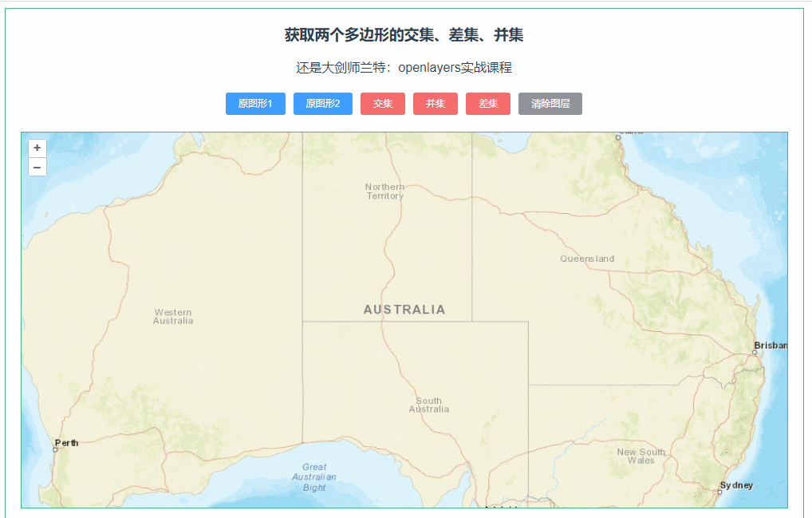Show the 差集 difference result
This screenshot has height=518, width=812.
click(x=488, y=104)
